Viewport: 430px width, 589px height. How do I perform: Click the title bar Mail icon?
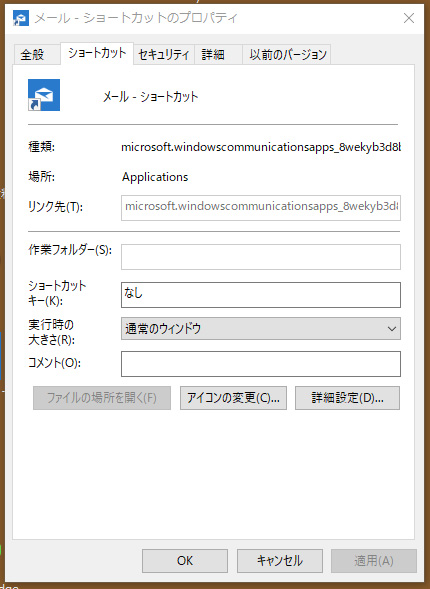pyautogui.click(x=21, y=18)
